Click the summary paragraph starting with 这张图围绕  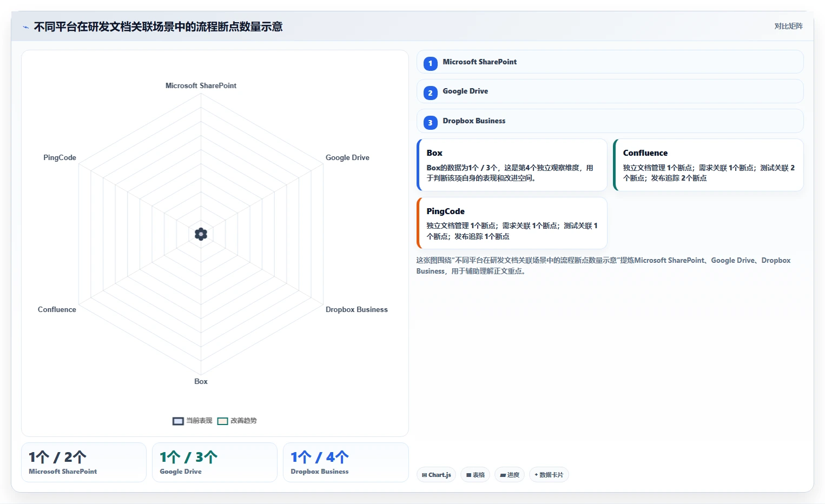tap(603, 266)
